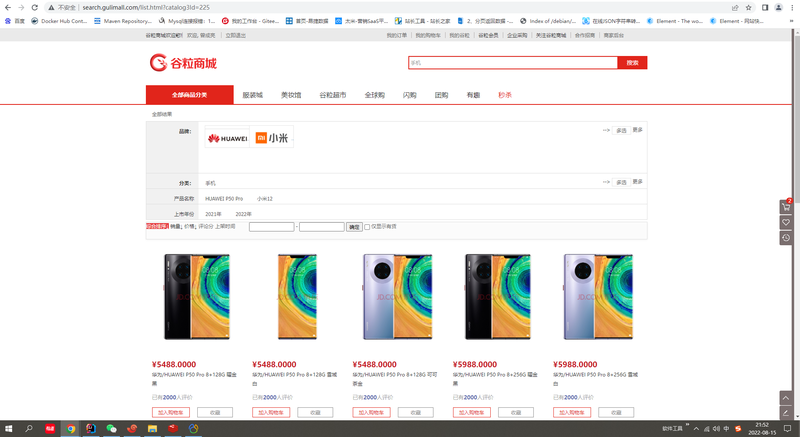800x437 pixels.
Task: Open the Chrome profile avatar icon
Action: [x=779, y=8]
